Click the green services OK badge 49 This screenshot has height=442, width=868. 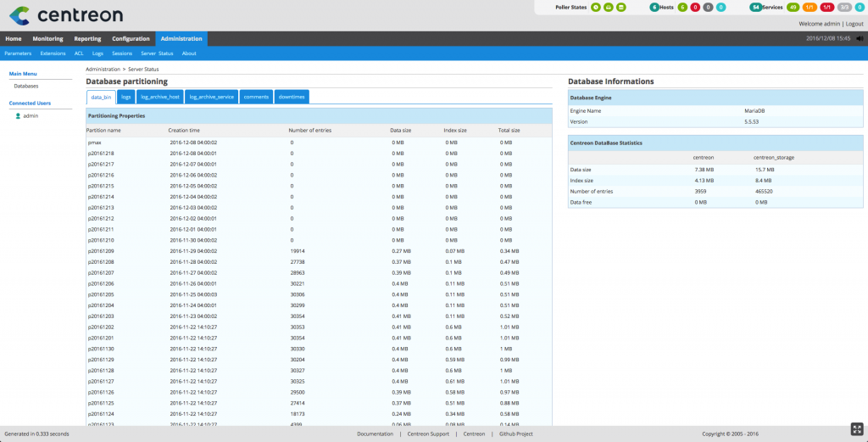(x=793, y=7)
